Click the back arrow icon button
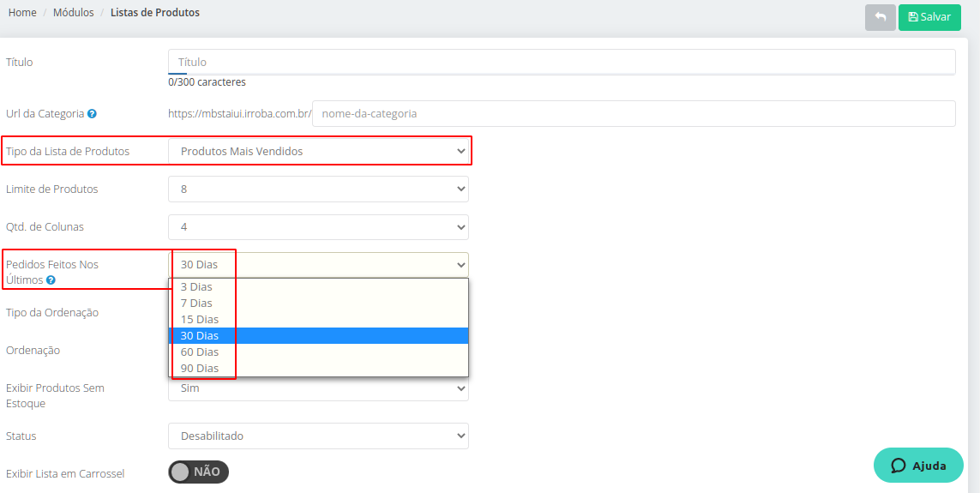Image resolution: width=980 pixels, height=493 pixels. (880, 17)
